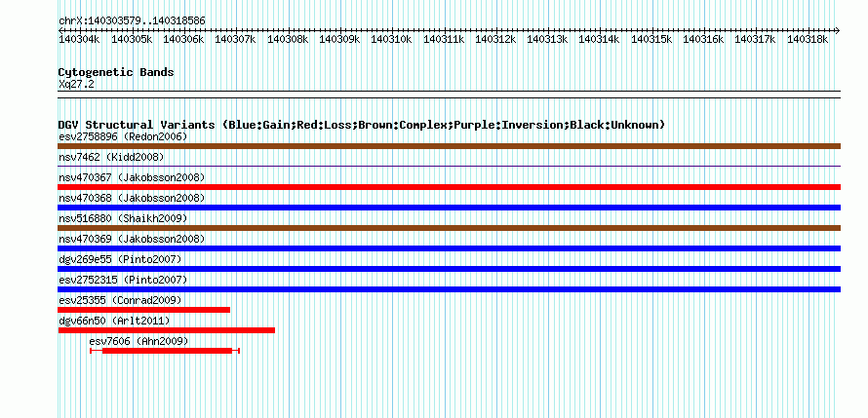This screenshot has height=418, width=868.
Task: Click the brown complex bar for nsv516880
Action: click(449, 228)
